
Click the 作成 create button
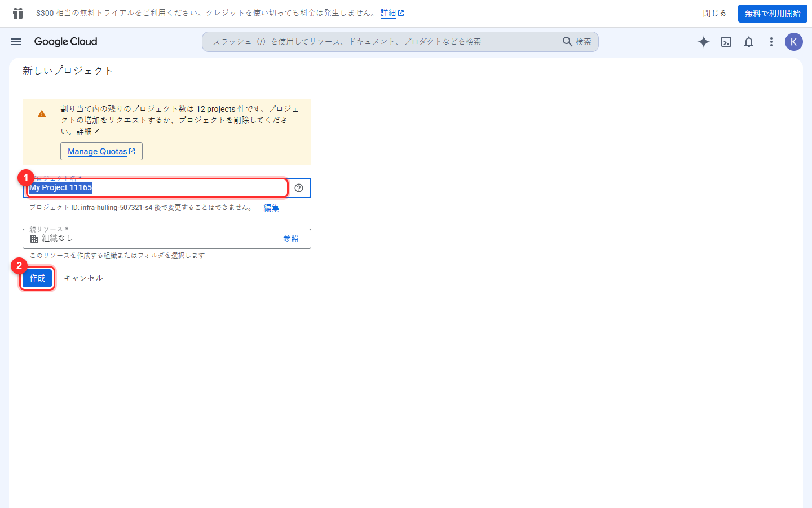click(x=37, y=278)
